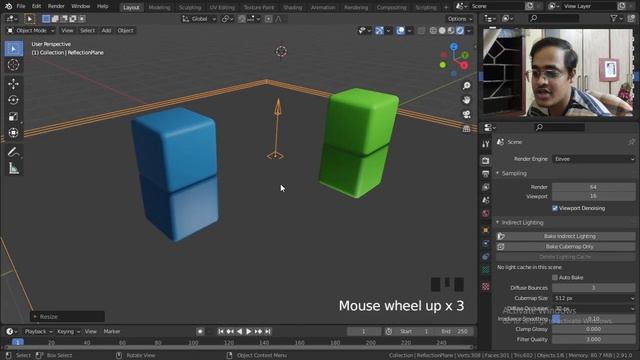Click the pan view hand icon
The width and height of the screenshot is (640, 360).
(467, 100)
